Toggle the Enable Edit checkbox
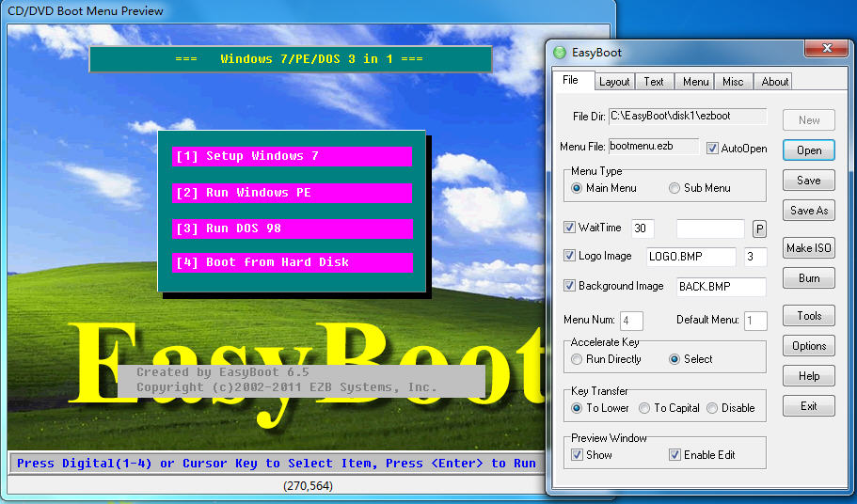The width and height of the screenshot is (857, 504). tap(675, 455)
